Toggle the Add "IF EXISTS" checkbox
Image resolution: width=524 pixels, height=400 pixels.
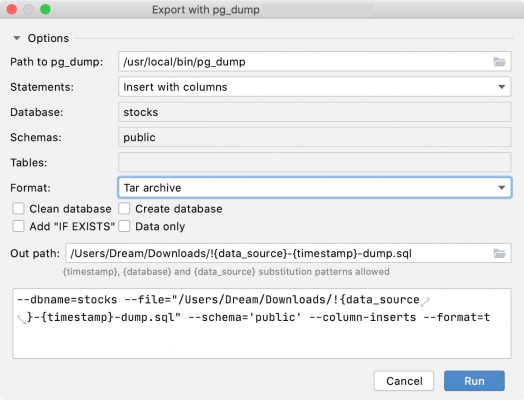click(x=18, y=226)
